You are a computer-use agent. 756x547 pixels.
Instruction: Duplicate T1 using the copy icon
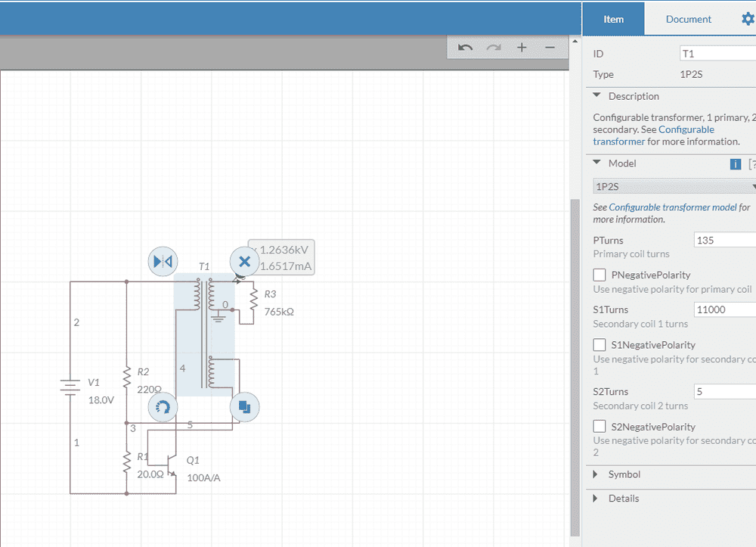[x=244, y=407]
